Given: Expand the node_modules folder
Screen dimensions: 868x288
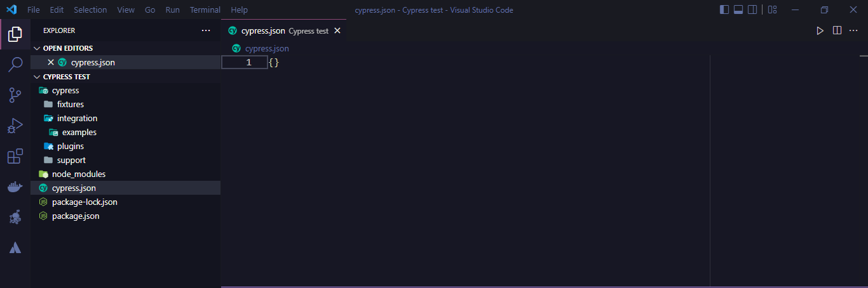Looking at the screenshot, I should tap(78, 174).
